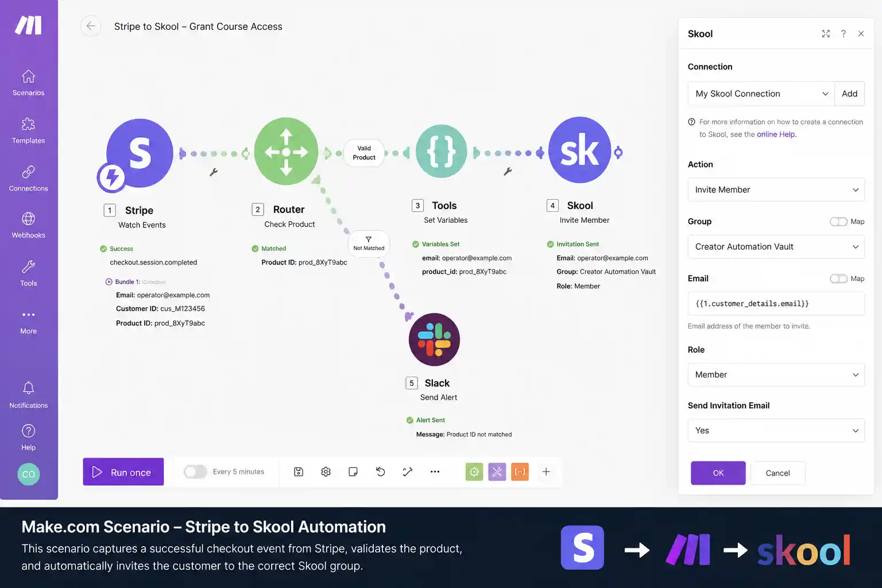882x588 pixels.
Task: Click the Stripe instant trigger lightning icon
Action: click(x=111, y=177)
